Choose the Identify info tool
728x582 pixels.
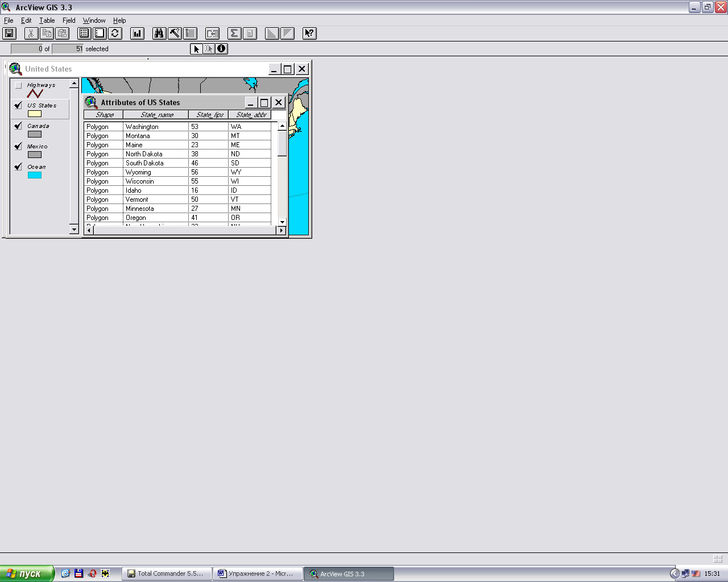click(x=221, y=49)
